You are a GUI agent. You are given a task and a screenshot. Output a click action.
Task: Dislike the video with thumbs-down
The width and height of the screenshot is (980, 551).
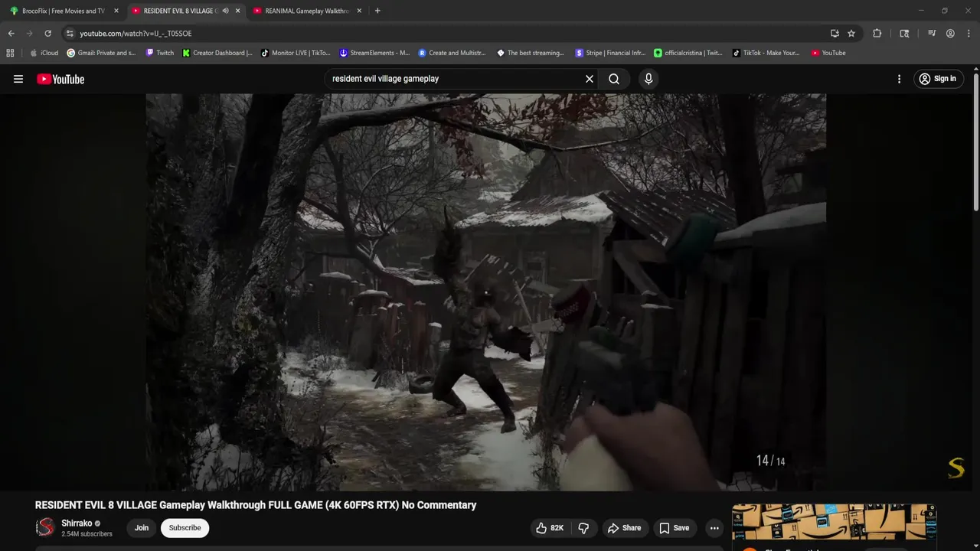583,528
